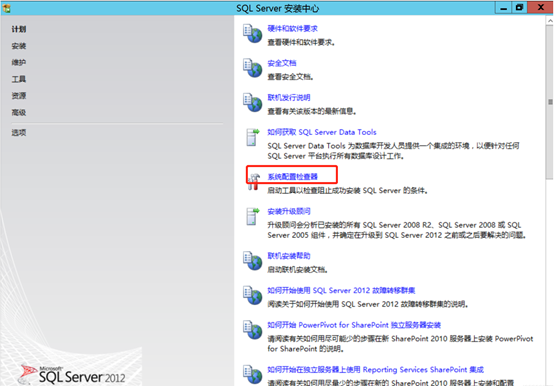This screenshot has height=386, width=554.
Task: Select the 工具 page in sidebar
Action: [19, 79]
